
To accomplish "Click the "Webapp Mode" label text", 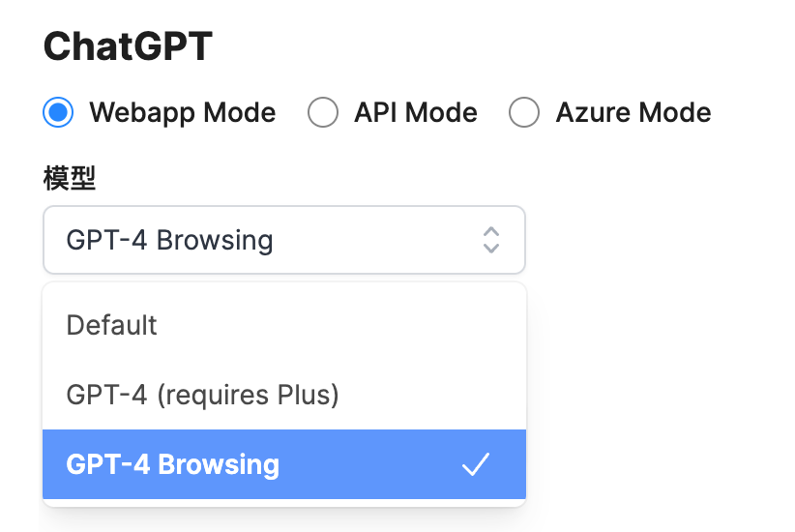I will click(183, 113).
